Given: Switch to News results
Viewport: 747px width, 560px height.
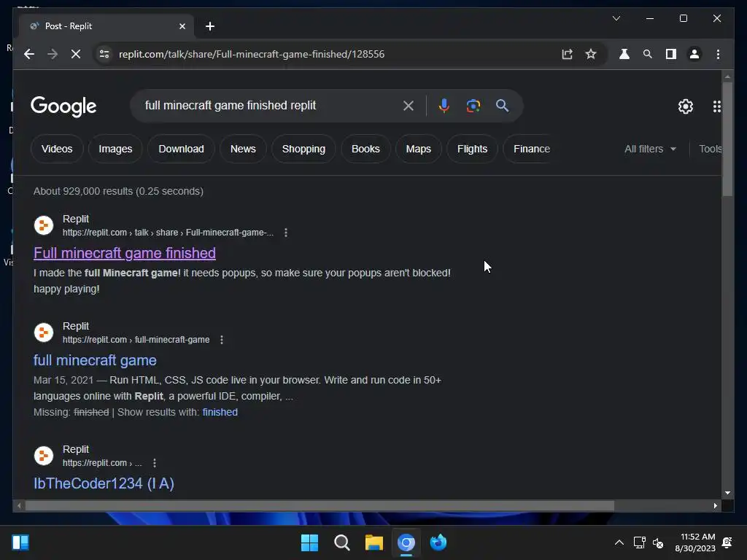Looking at the screenshot, I should click(x=243, y=149).
